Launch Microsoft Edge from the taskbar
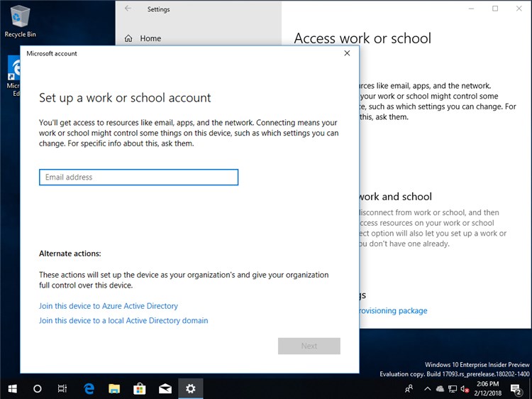Screen dimensions: 532x399 pyautogui.click(x=89, y=388)
